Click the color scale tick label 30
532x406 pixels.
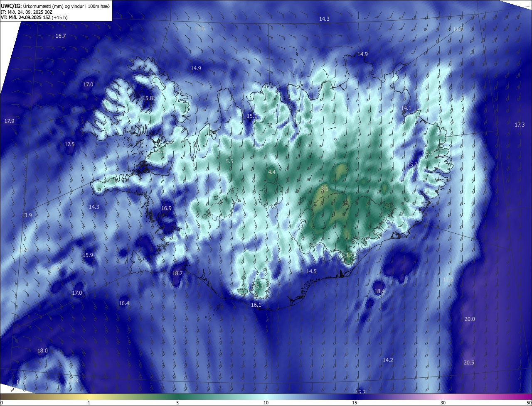(443, 403)
